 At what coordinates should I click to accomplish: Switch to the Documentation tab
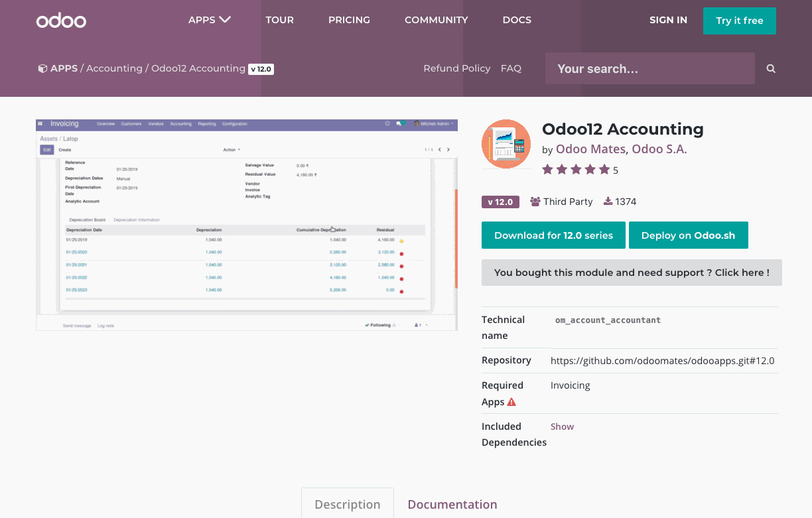tap(452, 504)
